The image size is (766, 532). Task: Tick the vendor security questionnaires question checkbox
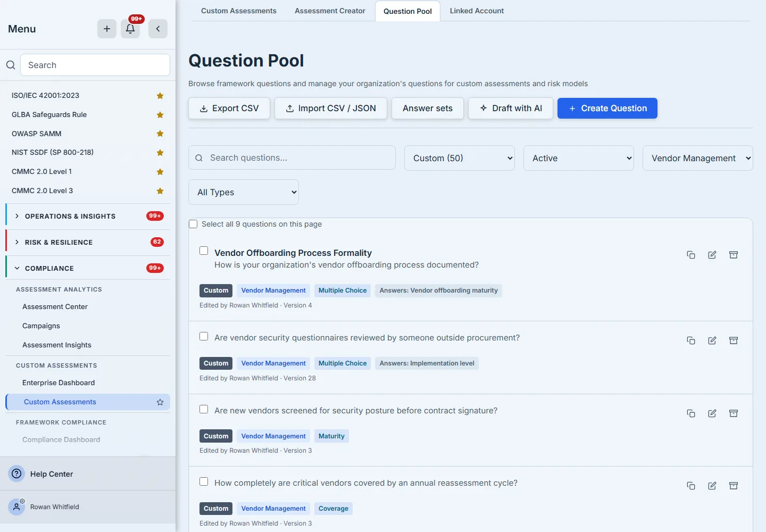pos(204,336)
